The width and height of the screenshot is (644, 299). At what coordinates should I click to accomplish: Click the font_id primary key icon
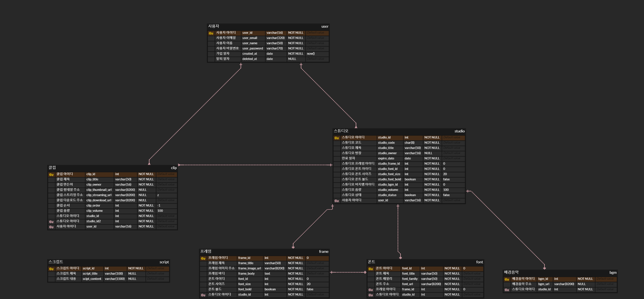371,269
